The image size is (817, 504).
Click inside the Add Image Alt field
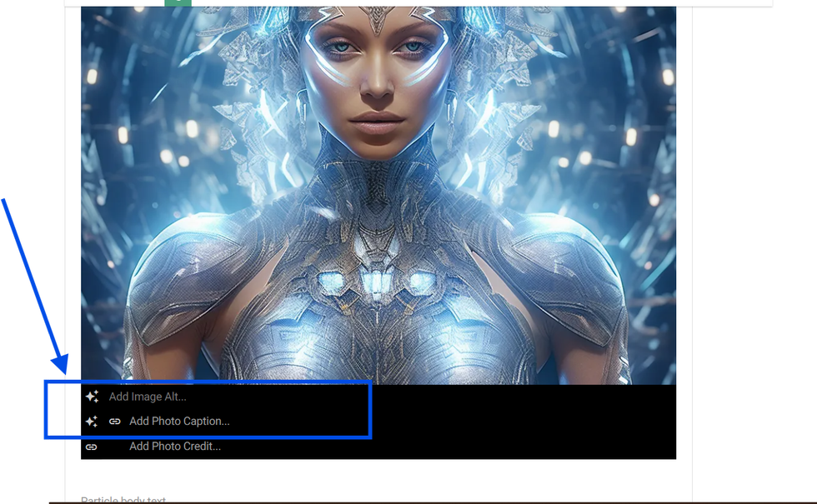coord(148,397)
